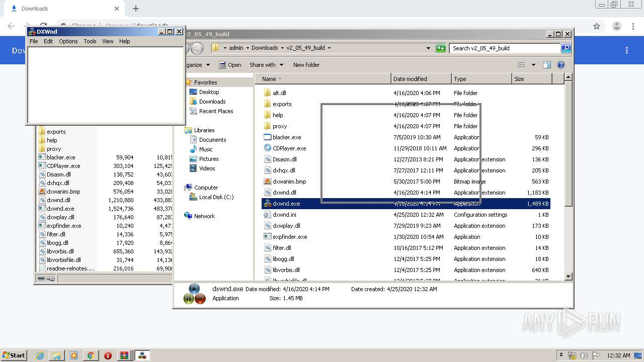Image resolution: width=644 pixels, height=362 pixels.
Task: Open Downloads in the Explorer sidebar
Action: 212,102
